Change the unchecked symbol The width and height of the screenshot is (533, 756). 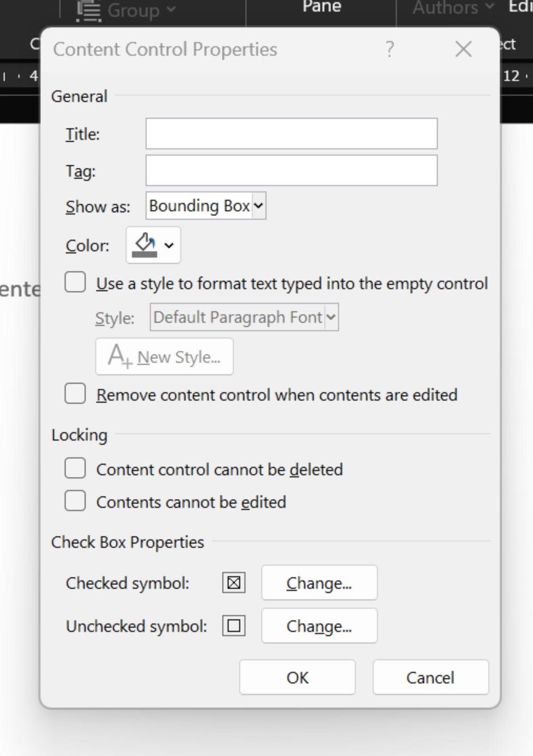[319, 626]
